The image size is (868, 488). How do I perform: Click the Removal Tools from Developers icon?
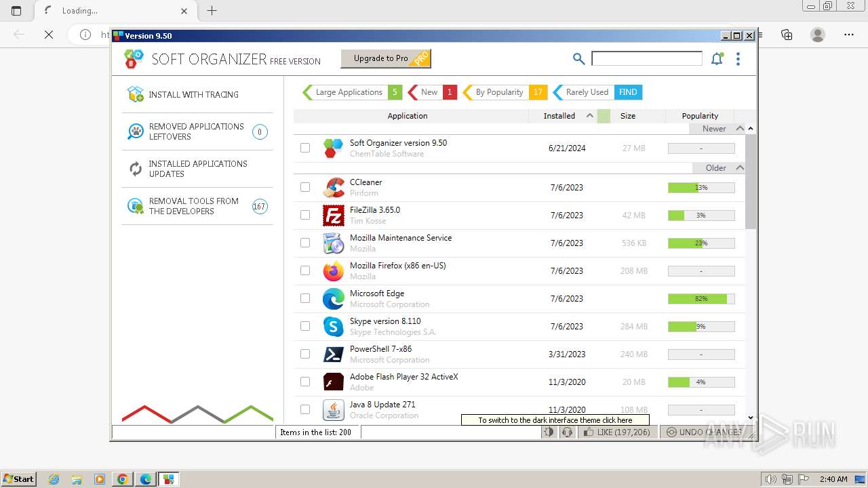pyautogui.click(x=136, y=206)
